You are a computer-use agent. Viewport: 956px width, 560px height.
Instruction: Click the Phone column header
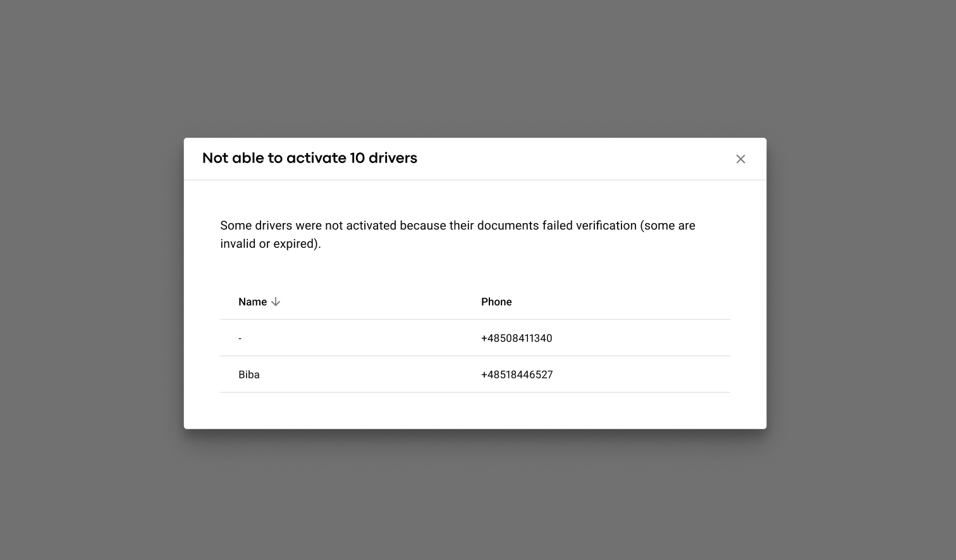point(496,302)
